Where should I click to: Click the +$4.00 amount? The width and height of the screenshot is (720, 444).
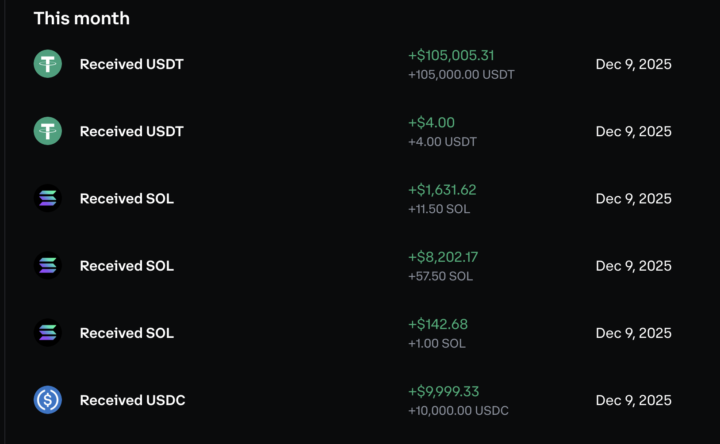[431, 122]
